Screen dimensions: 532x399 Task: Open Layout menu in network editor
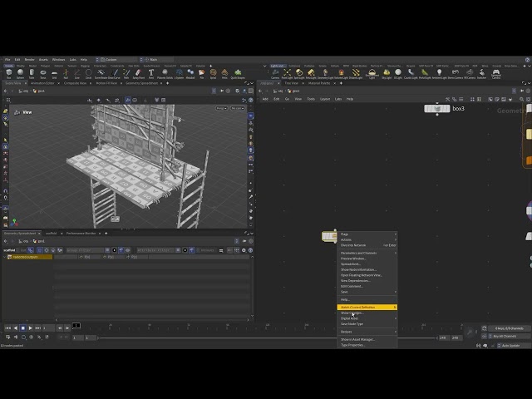pyautogui.click(x=325, y=99)
